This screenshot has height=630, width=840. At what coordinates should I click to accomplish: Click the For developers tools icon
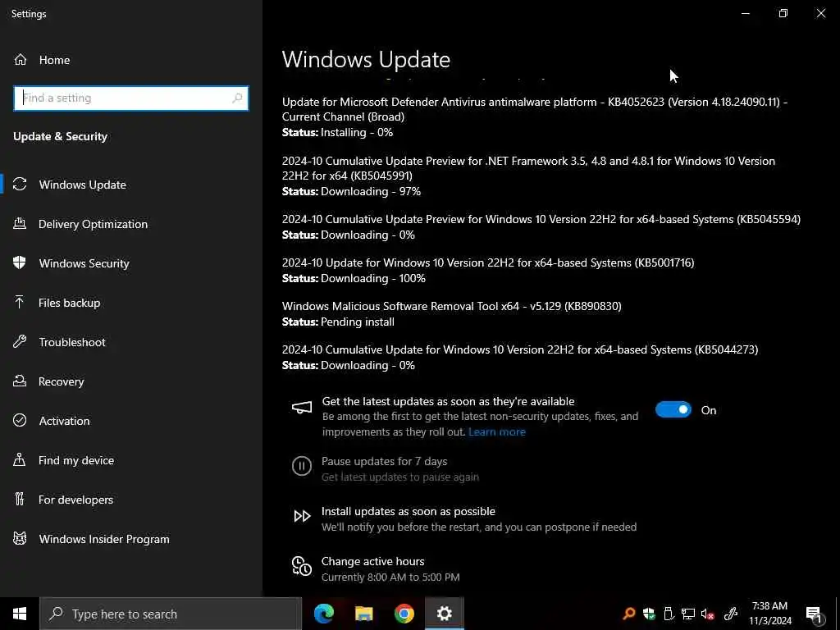point(20,500)
